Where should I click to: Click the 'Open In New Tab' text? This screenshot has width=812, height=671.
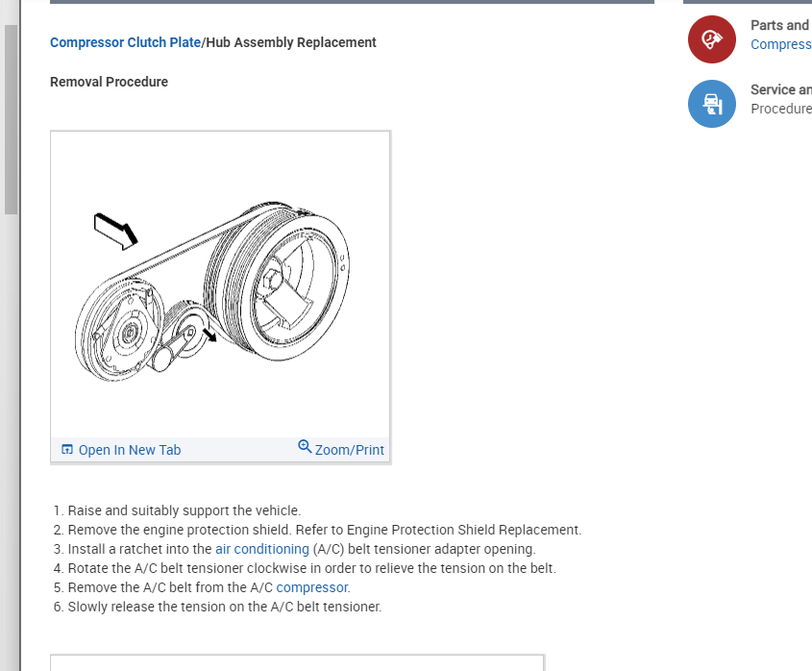click(x=129, y=450)
